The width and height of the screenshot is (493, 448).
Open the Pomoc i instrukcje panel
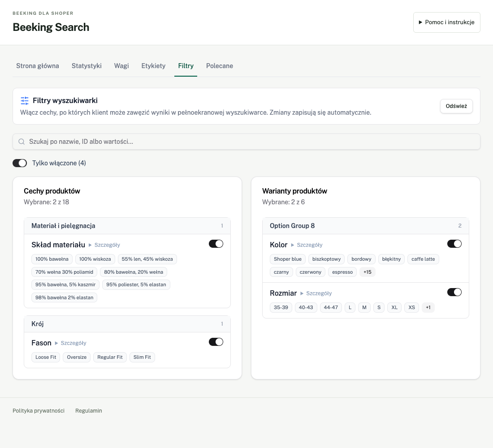point(446,22)
